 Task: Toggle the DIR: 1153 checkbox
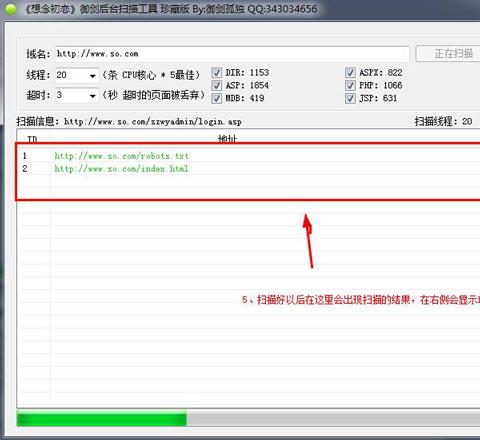coord(217,73)
